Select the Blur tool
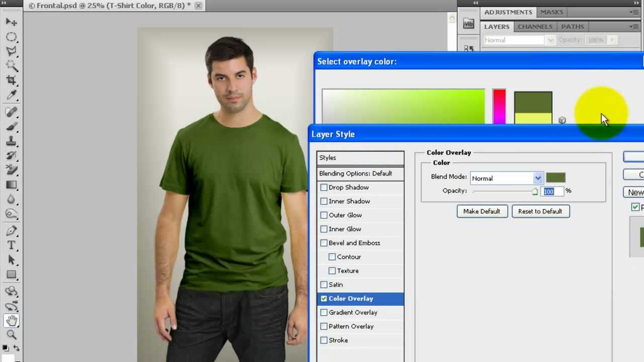Image resolution: width=644 pixels, height=362 pixels. (11, 199)
